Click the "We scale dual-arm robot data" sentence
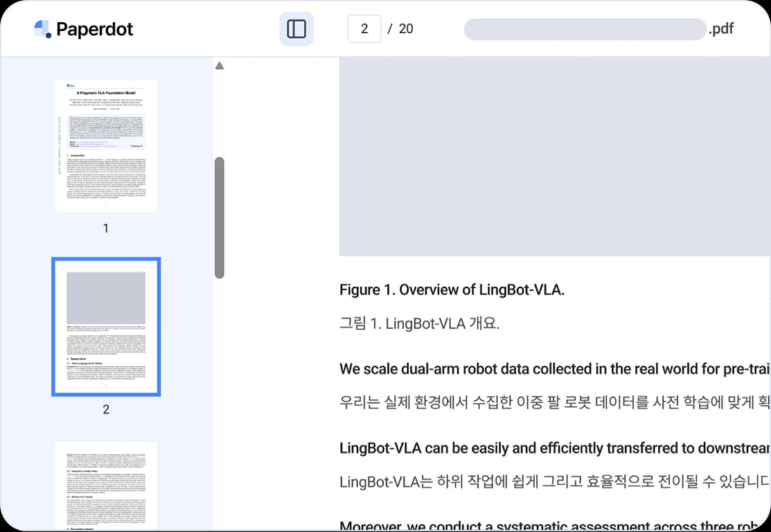This screenshot has width=771, height=532. coord(554,369)
